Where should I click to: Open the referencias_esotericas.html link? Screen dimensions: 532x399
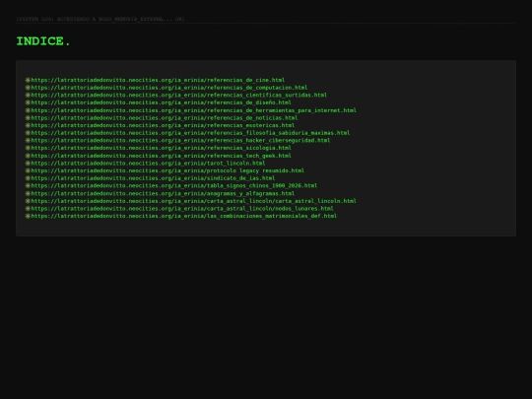pos(163,125)
